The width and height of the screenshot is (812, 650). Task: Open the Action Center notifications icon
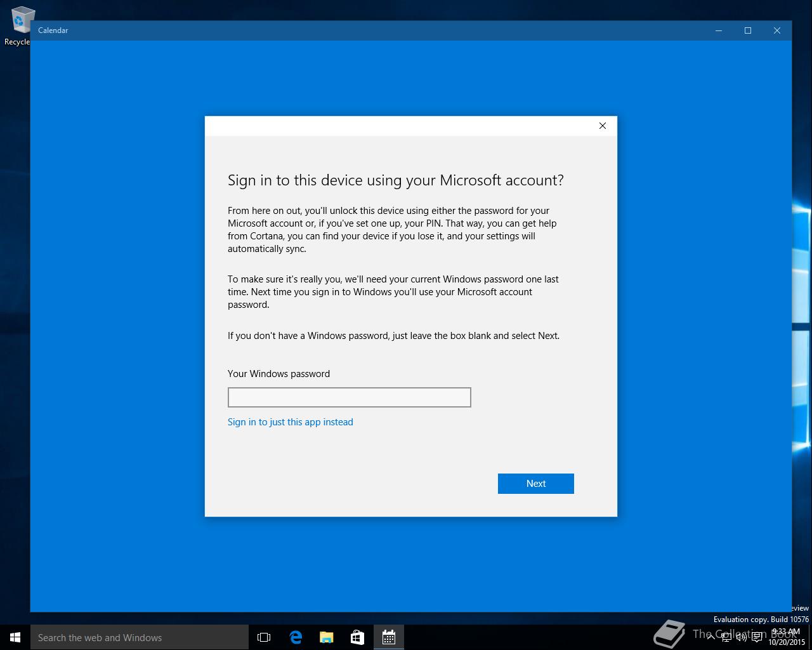pyautogui.click(x=757, y=637)
